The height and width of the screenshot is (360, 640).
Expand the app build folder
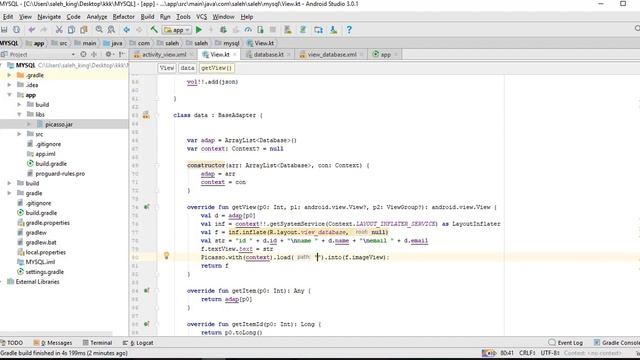[x=19, y=104]
